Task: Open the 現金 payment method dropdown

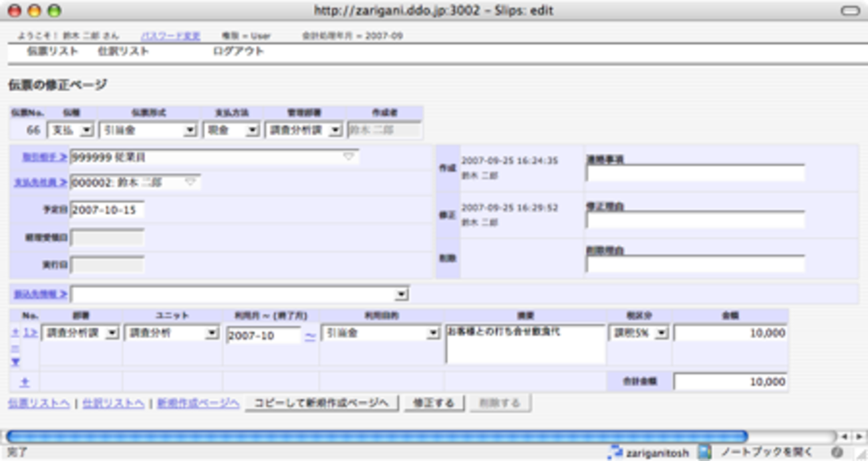Action: [231, 130]
